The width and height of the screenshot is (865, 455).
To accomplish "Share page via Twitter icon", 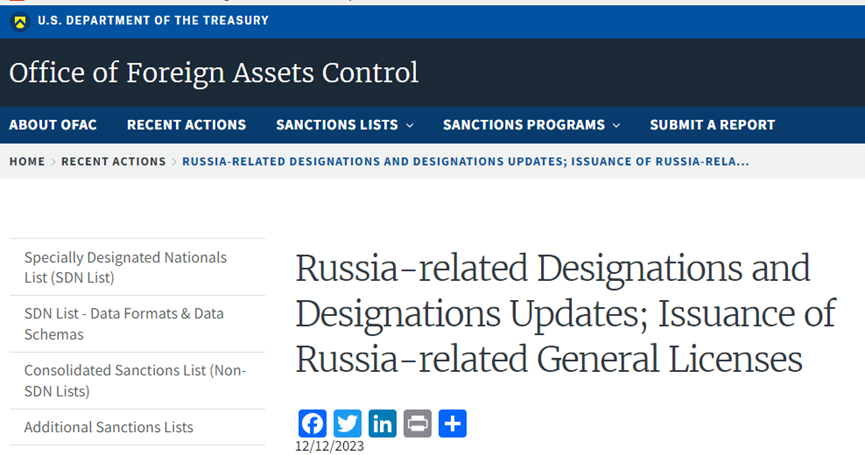I will [348, 424].
